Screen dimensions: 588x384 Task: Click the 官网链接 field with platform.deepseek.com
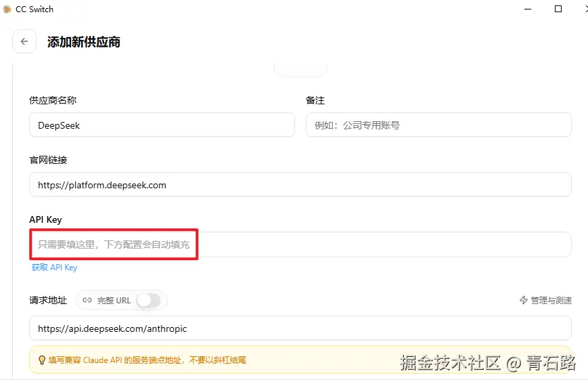click(x=300, y=185)
